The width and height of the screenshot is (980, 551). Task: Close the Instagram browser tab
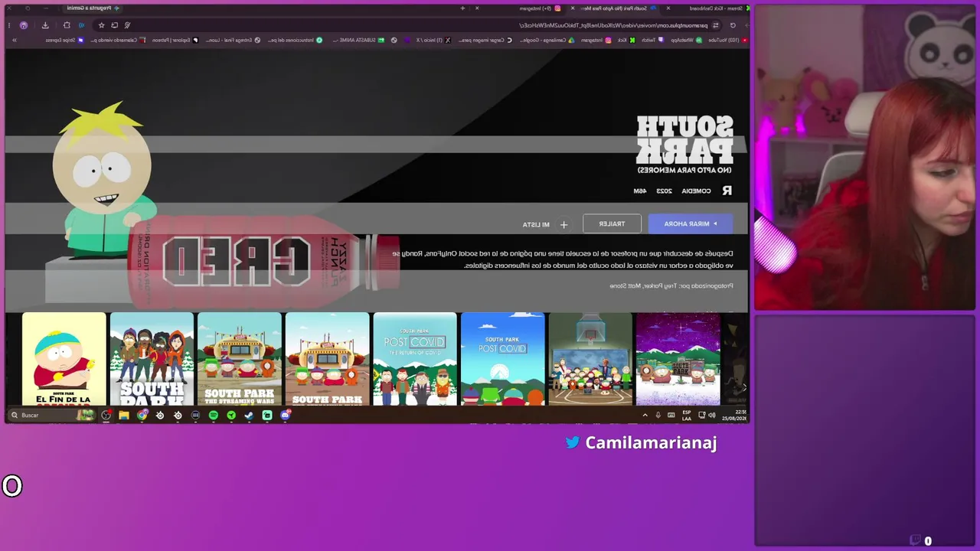pyautogui.click(x=477, y=8)
